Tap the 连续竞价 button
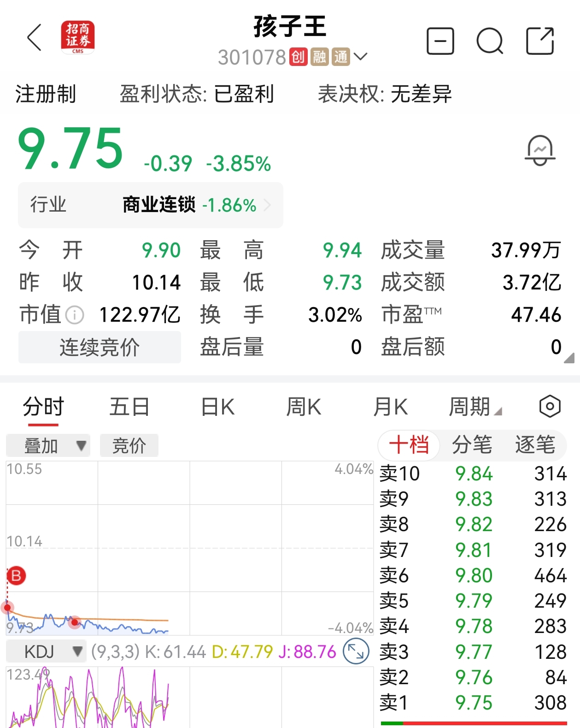The width and height of the screenshot is (580, 728). (x=100, y=347)
